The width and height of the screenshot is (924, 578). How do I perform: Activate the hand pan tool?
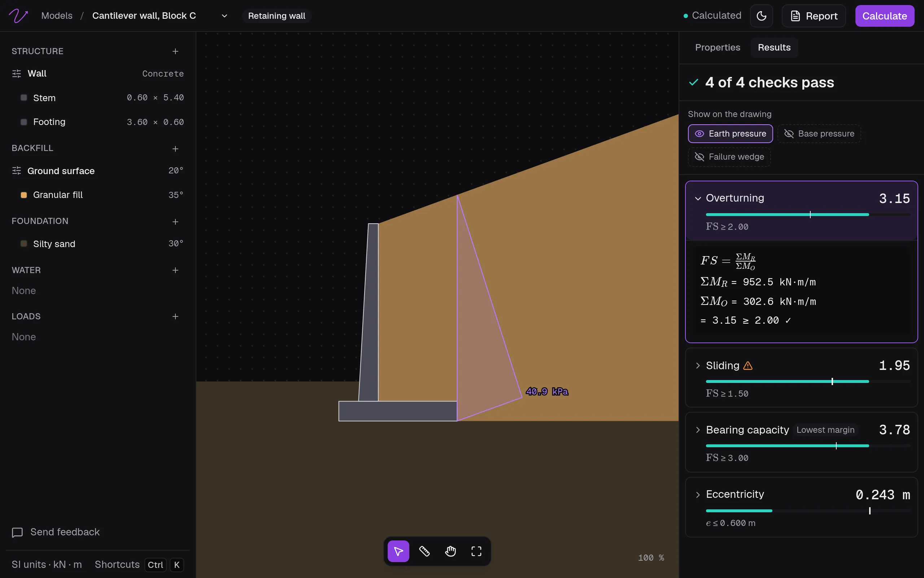coord(450,551)
